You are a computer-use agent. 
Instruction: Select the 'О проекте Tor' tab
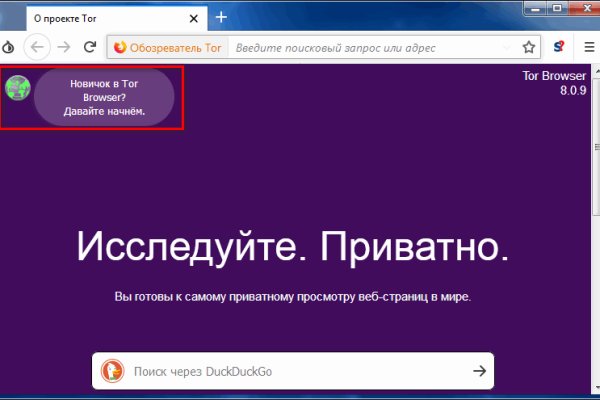pyautogui.click(x=100, y=18)
